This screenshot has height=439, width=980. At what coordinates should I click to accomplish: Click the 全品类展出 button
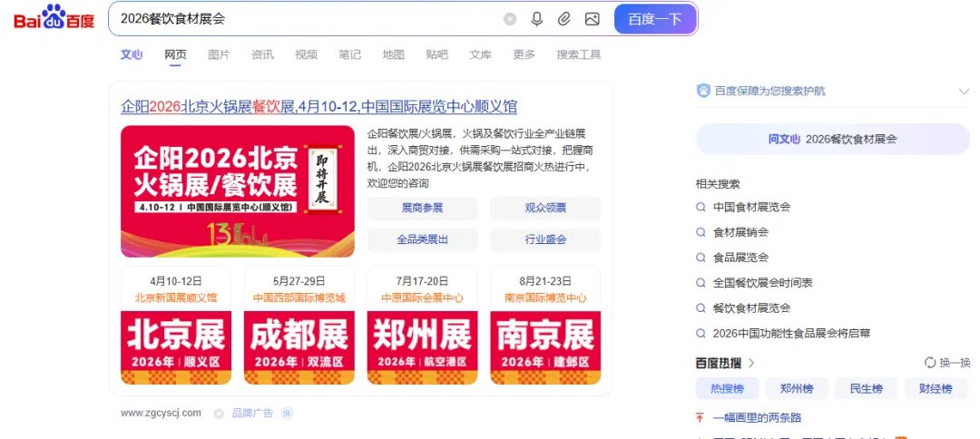pos(423,239)
